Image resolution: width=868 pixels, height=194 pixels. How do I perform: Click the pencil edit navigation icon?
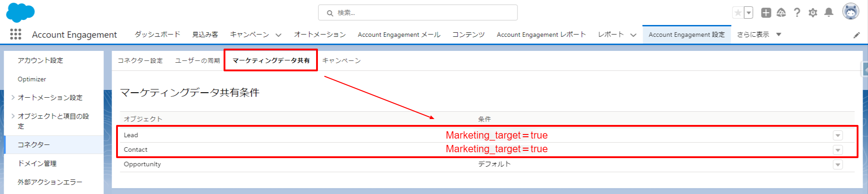coord(856,35)
